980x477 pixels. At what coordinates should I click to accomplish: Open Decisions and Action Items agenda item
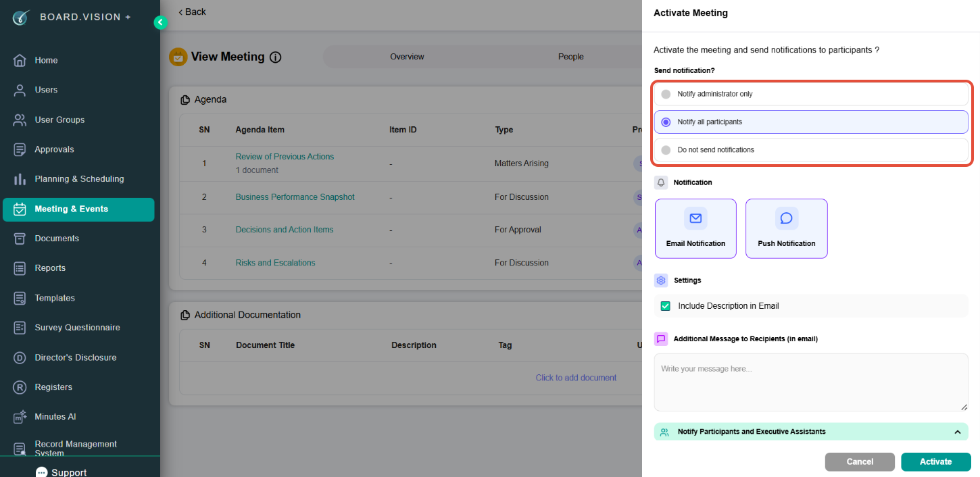(285, 230)
